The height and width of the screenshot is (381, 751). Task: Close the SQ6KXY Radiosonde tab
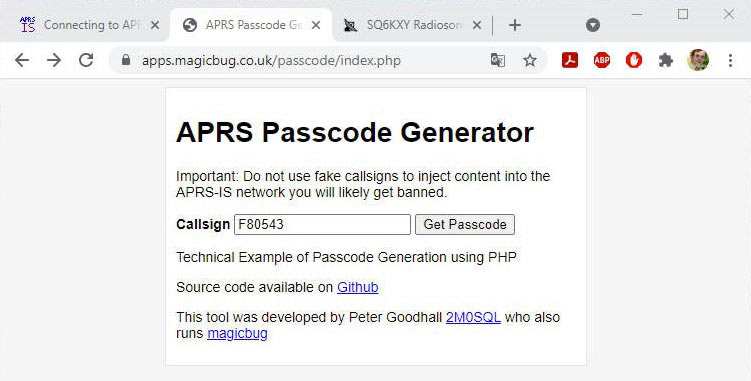477,25
